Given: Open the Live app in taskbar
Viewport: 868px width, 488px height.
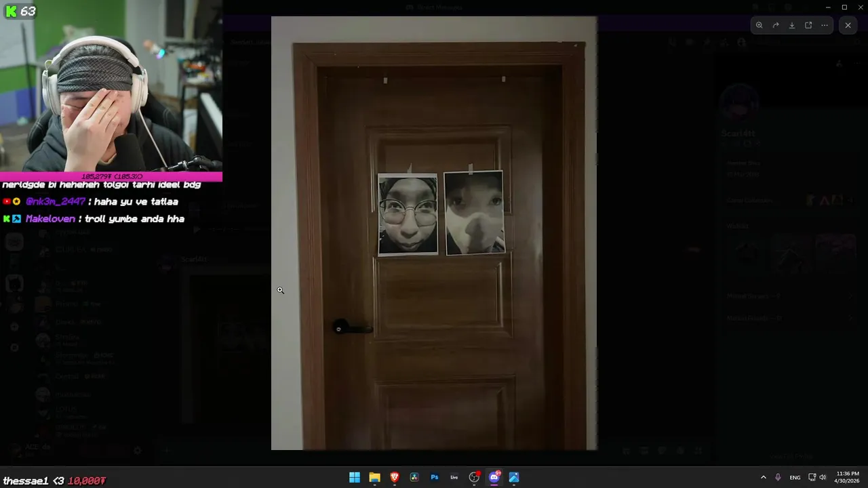Looking at the screenshot, I should [x=454, y=477].
